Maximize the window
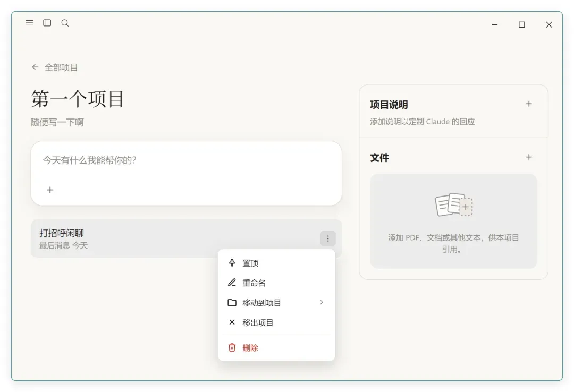 click(522, 24)
